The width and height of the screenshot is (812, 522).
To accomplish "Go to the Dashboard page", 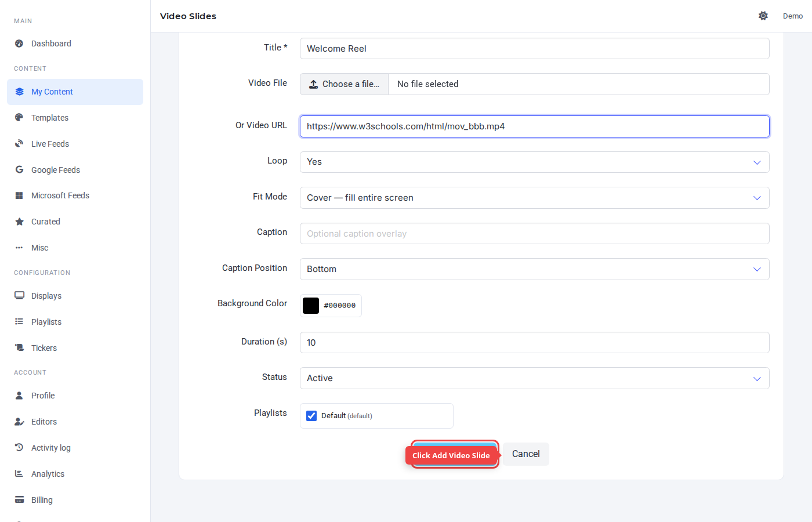I will point(75,43).
